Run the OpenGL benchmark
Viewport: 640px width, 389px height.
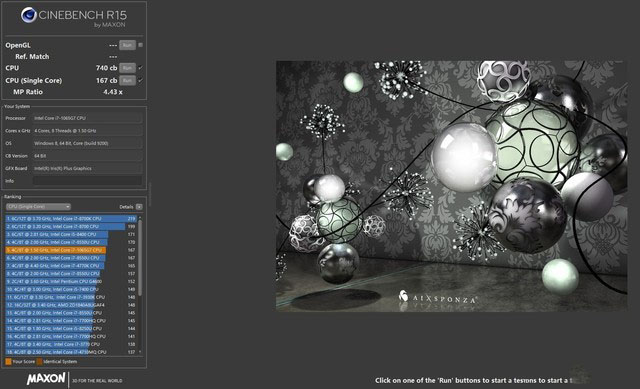(x=127, y=45)
